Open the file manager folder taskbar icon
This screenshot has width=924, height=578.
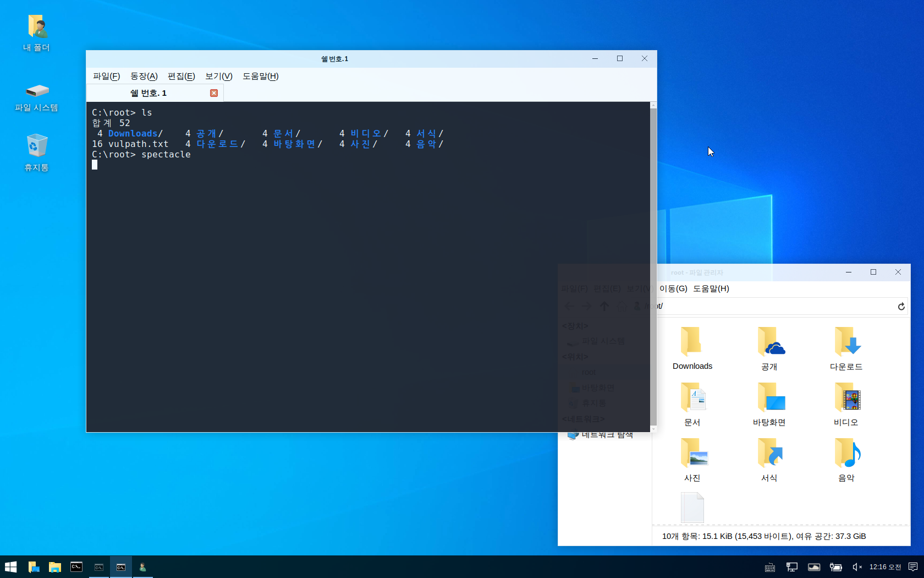click(x=55, y=567)
